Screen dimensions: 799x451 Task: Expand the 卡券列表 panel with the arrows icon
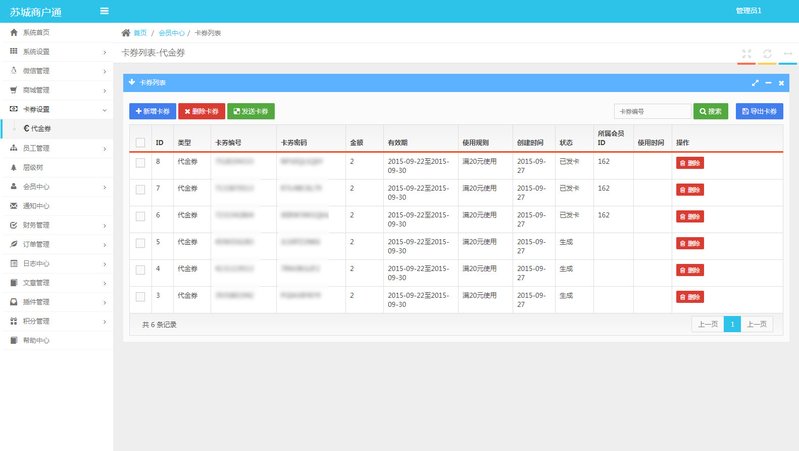tap(756, 83)
